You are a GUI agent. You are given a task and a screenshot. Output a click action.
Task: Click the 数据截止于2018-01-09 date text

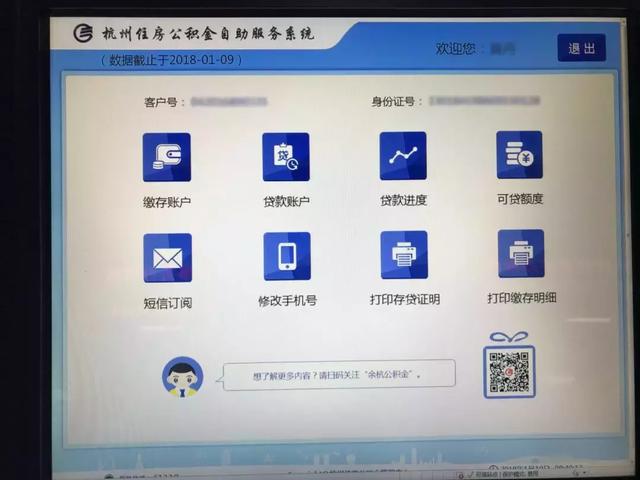[x=171, y=60]
